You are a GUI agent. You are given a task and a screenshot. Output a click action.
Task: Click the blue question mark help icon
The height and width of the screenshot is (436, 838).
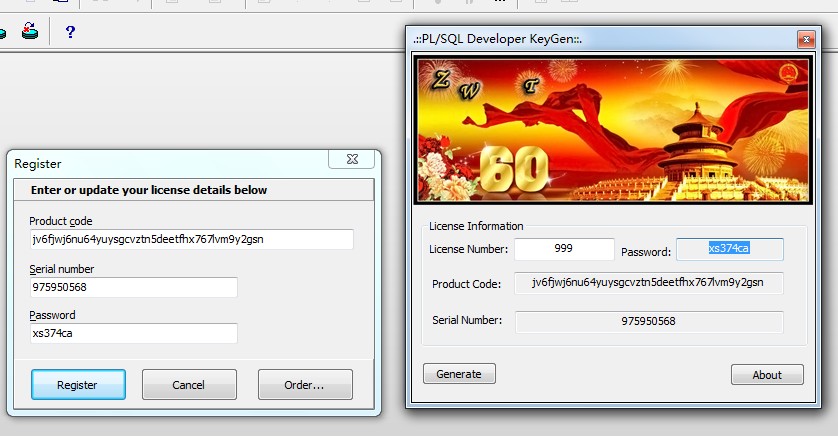70,32
